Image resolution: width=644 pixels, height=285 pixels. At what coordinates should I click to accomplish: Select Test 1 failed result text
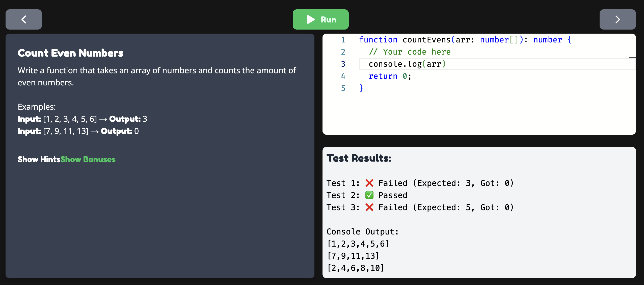coord(420,183)
